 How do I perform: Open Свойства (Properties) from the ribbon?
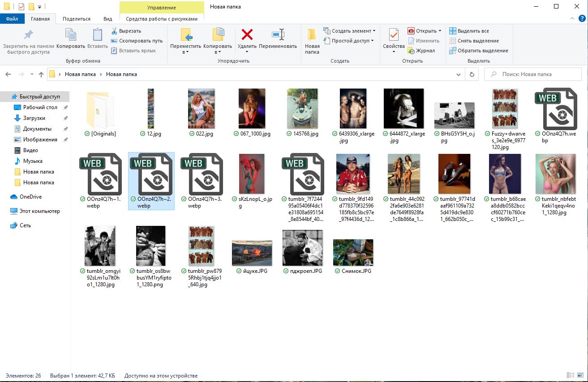(x=394, y=36)
